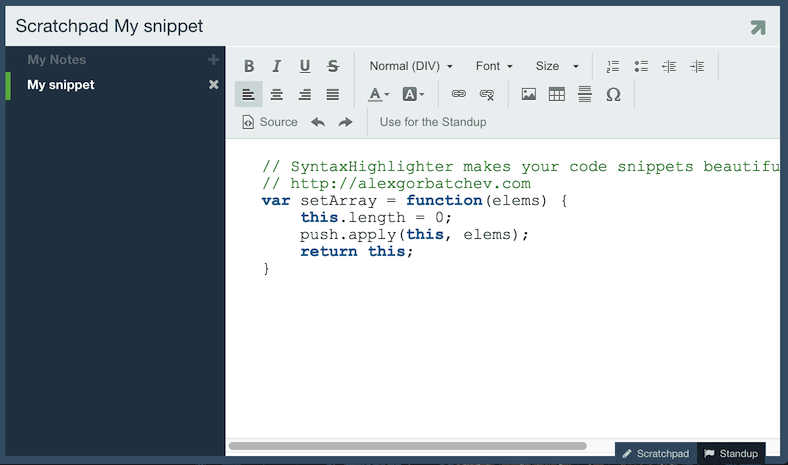The image size is (788, 465).
Task: Add a new note with plus icon
Action: pos(213,60)
